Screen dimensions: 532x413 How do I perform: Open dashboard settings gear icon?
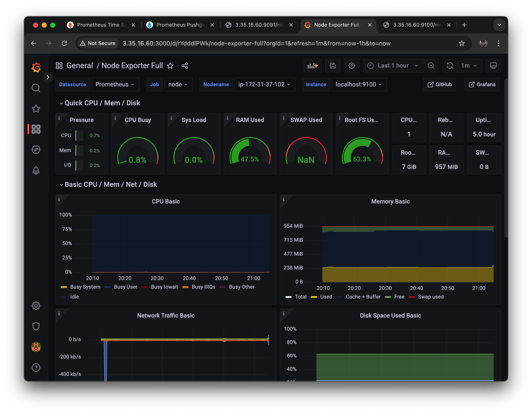352,66
